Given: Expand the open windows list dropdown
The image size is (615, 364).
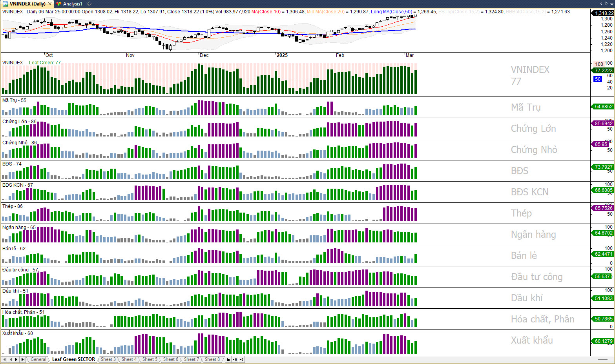Looking at the screenshot, I should click(611, 4).
